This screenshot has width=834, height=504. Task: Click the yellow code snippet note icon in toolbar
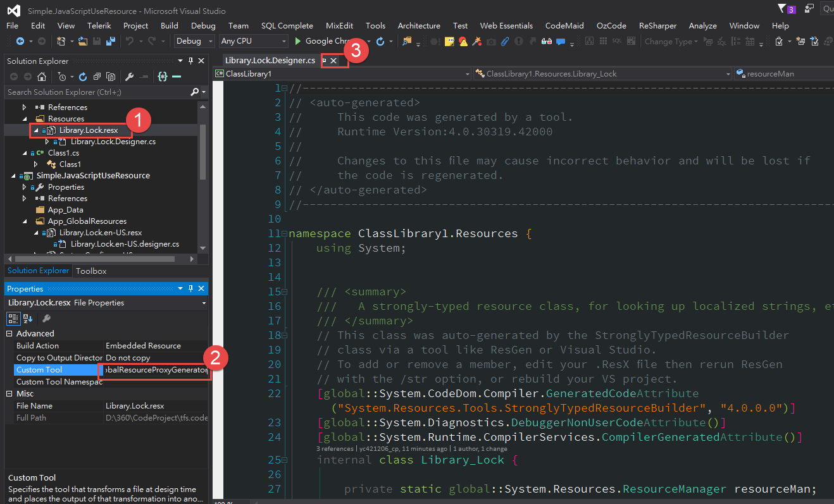pos(450,41)
